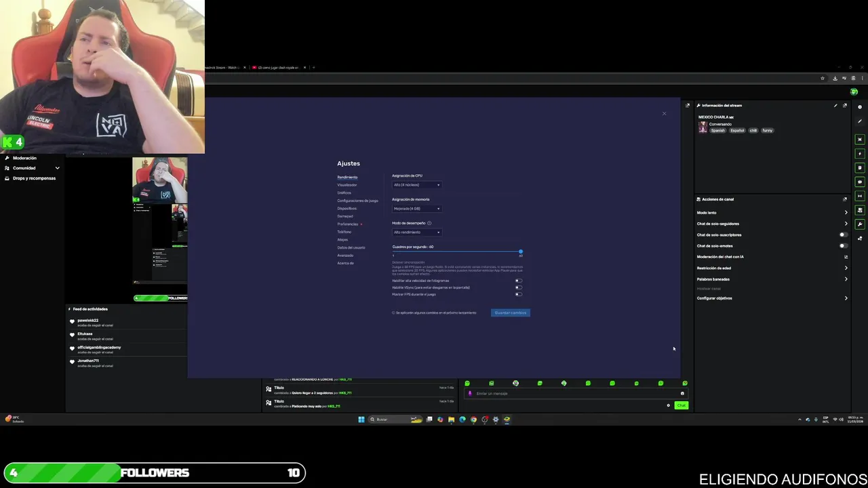Click the info icon atop right sidebar

coord(860,107)
